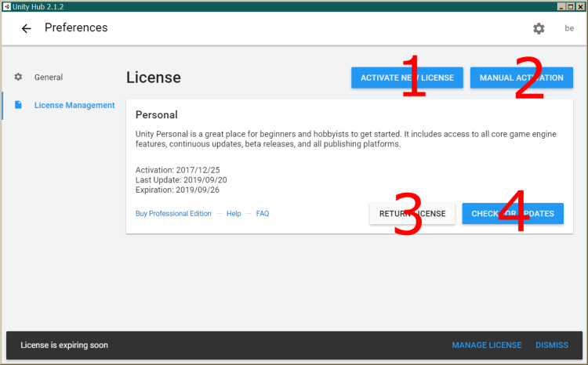Click the Manual Activation button
The height and width of the screenshot is (365, 588).
pos(521,78)
